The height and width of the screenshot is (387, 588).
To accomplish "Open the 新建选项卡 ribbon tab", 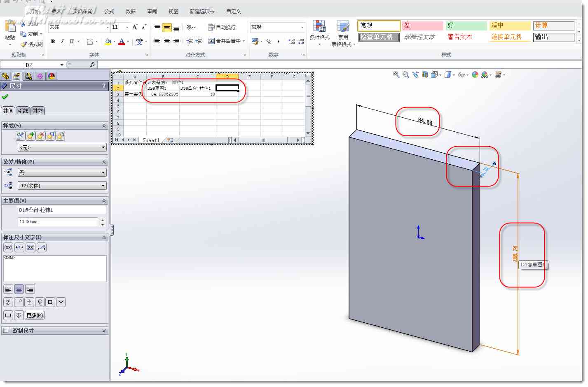I will tap(202, 11).
